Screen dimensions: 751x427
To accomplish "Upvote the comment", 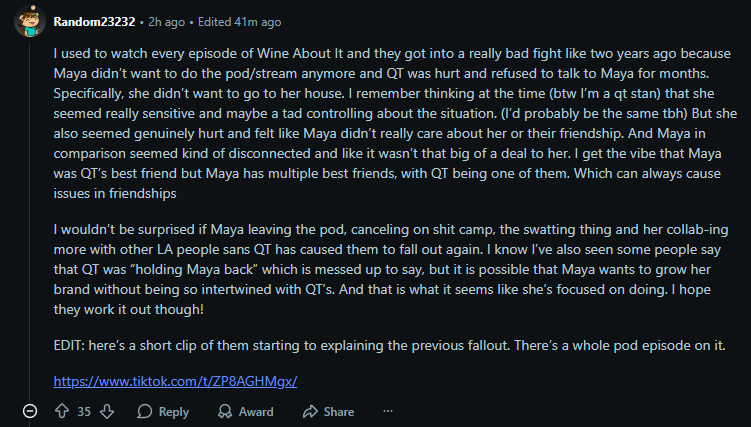I will pos(61,411).
